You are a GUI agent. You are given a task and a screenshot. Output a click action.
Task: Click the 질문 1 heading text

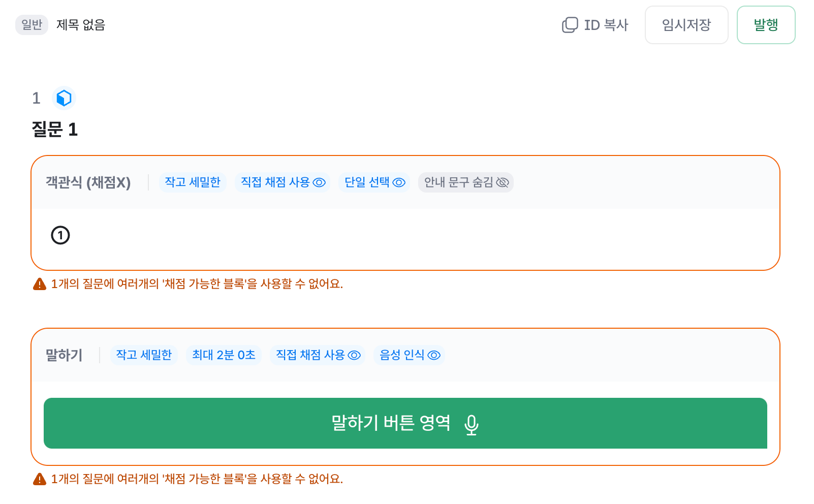(x=55, y=130)
